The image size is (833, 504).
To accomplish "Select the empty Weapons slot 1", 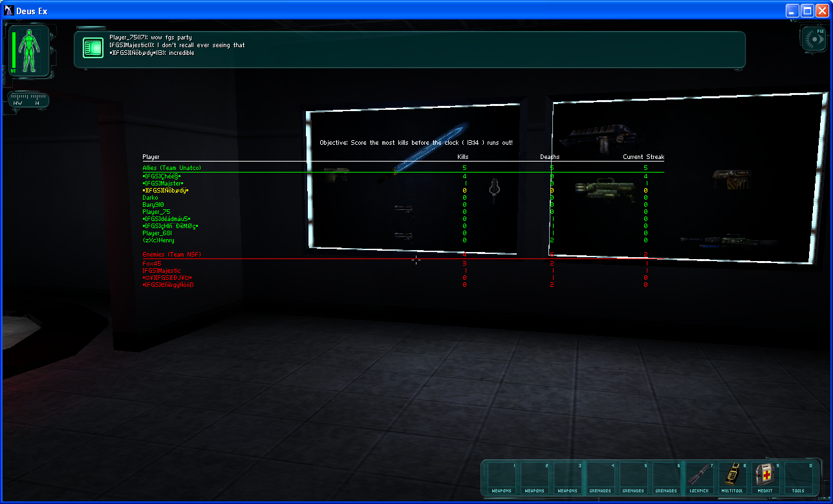I will 502,478.
